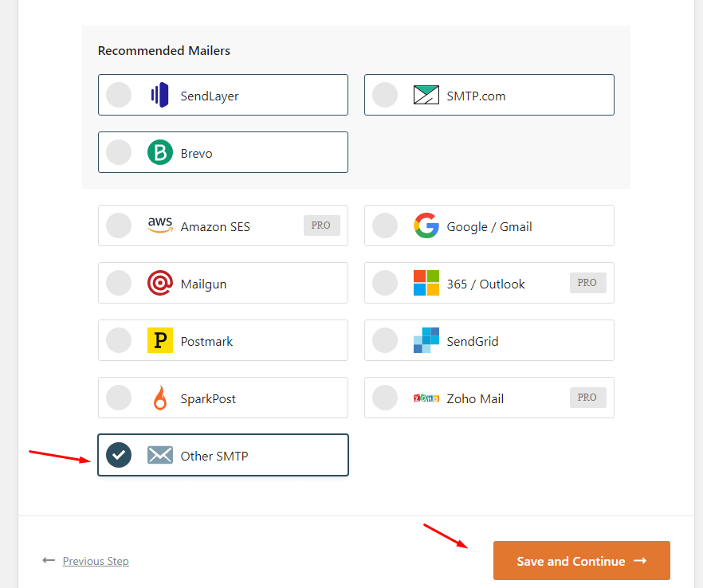
Task: Click the checked Other SMTP radio button
Action: coord(119,455)
